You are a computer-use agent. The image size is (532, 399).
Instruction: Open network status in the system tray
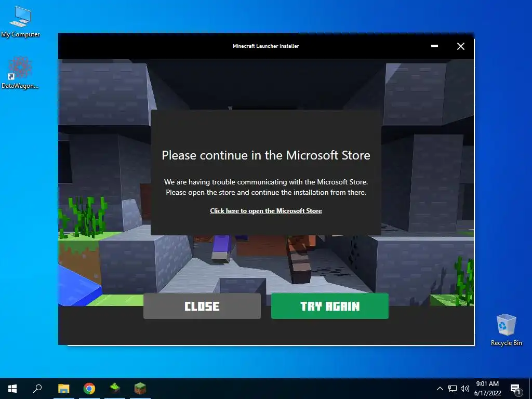point(453,389)
